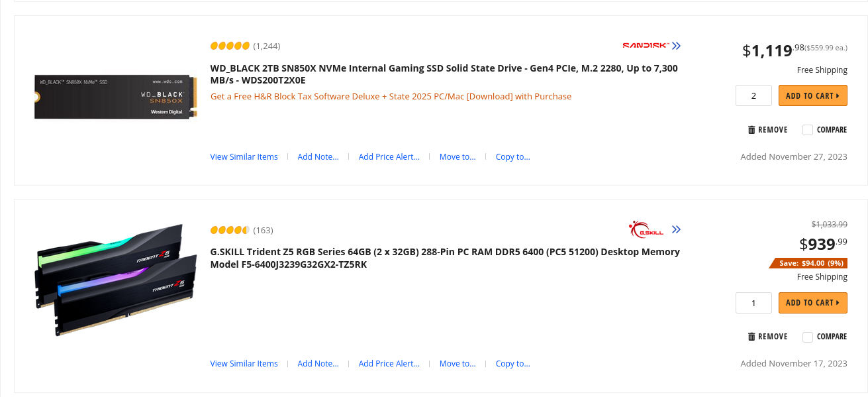This screenshot has width=868, height=397.
Task: Enable Compare for the WD_BLACK SSD
Action: [x=807, y=129]
